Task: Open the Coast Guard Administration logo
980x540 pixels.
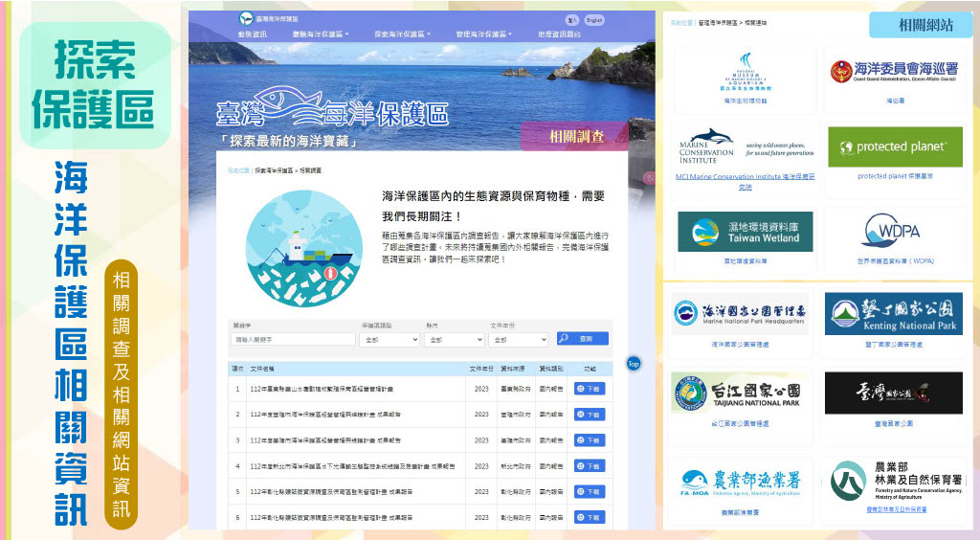Action: [895, 71]
